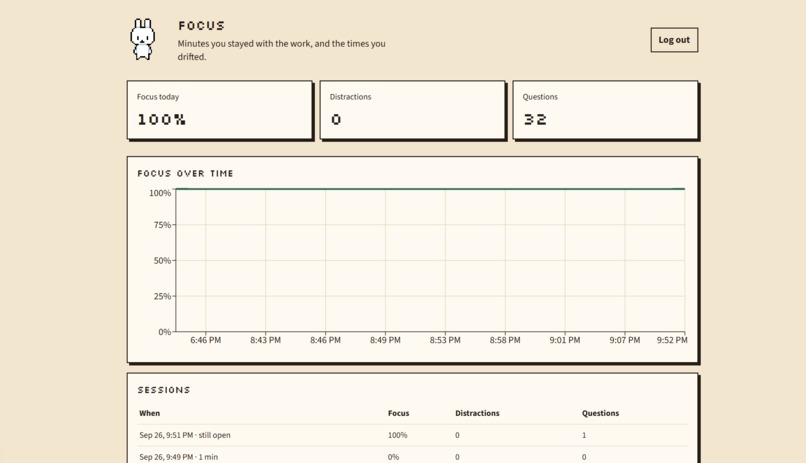Click the 9:01 PM axis label
The width and height of the screenshot is (806, 463).
point(565,340)
